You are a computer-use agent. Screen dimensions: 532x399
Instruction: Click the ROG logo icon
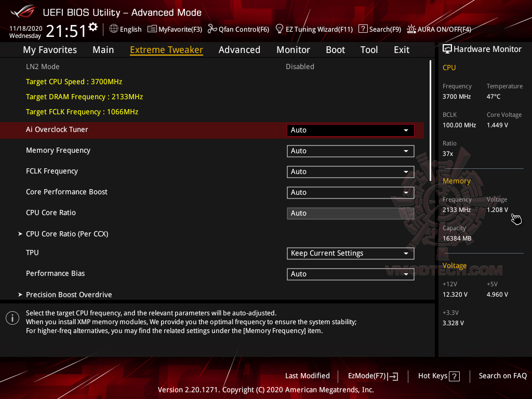[22, 11]
